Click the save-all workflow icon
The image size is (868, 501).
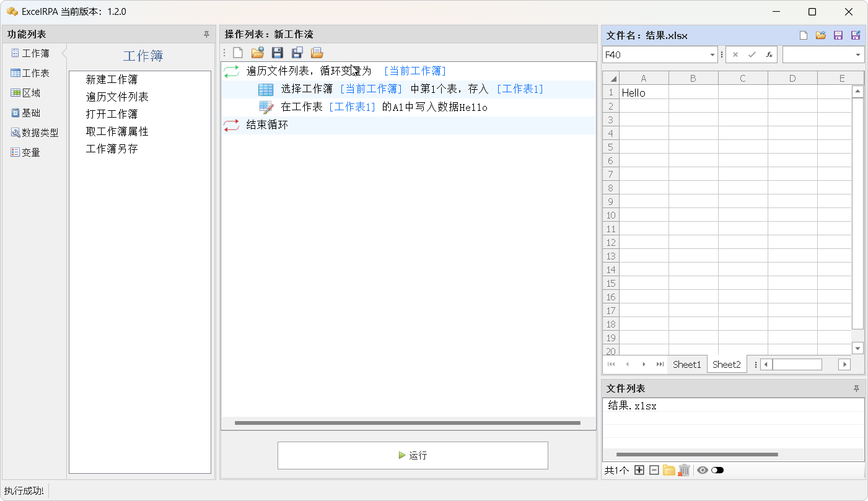(x=297, y=53)
